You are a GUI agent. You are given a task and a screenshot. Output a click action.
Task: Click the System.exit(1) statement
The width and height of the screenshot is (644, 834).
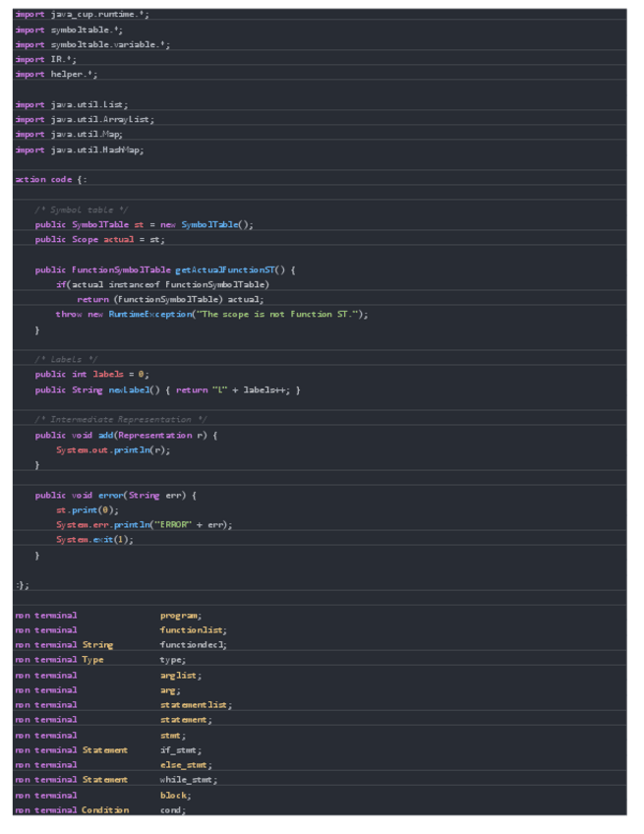coord(94,540)
